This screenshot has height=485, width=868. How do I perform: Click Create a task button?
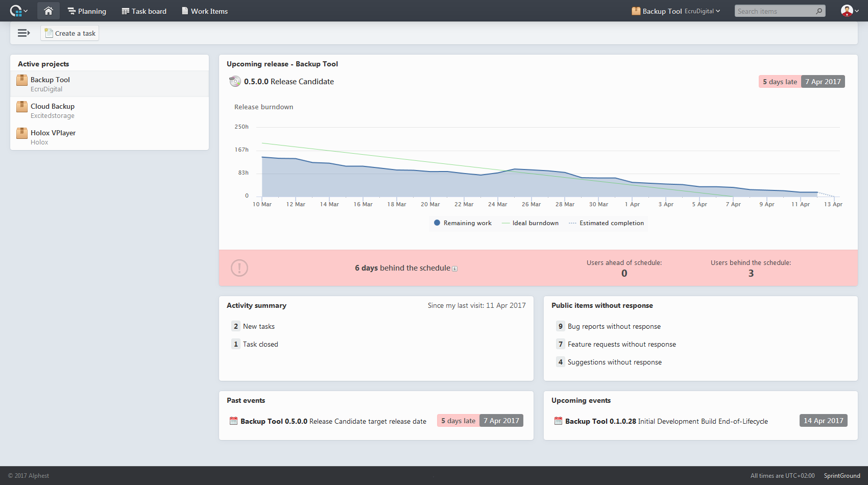tap(70, 33)
